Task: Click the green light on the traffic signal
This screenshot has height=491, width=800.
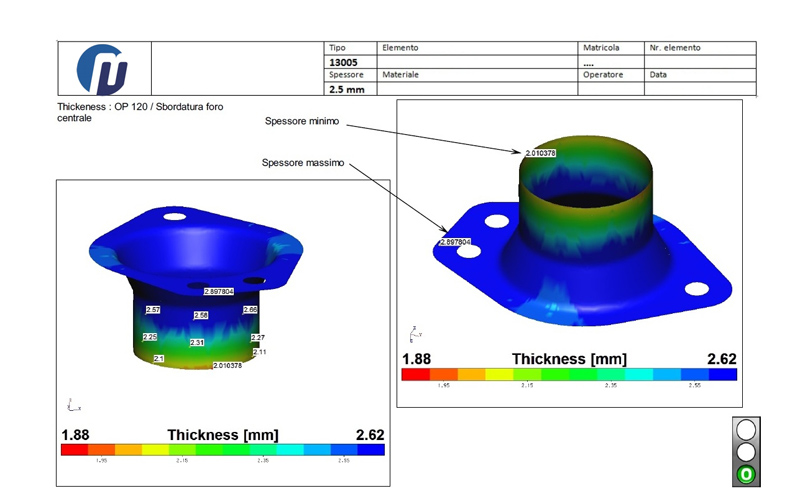Action: point(747,473)
